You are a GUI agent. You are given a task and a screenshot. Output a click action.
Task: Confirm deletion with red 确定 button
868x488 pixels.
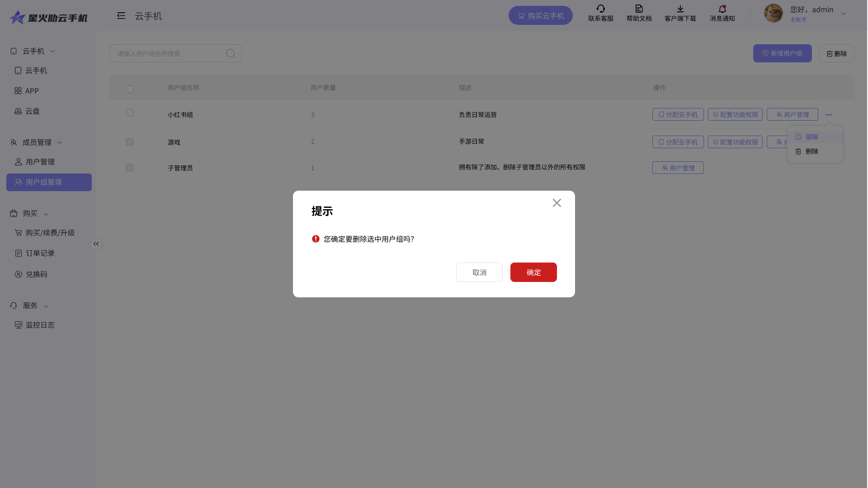click(533, 272)
